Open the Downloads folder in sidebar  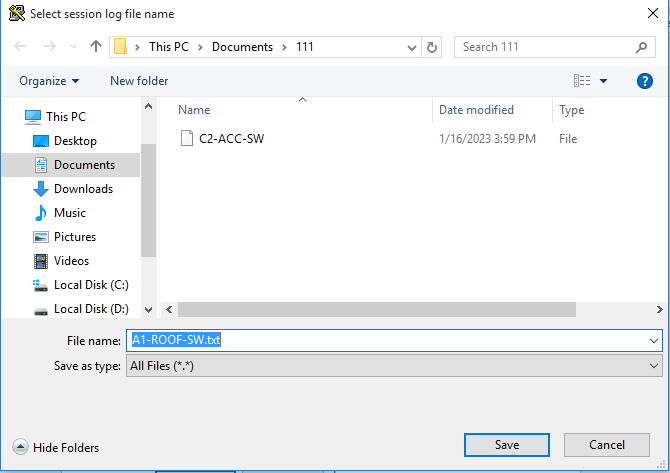pos(82,189)
